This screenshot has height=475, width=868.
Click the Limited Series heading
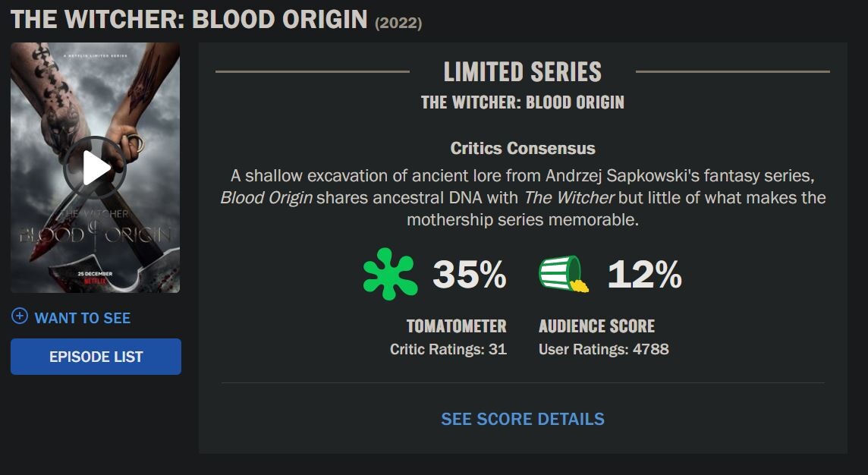click(522, 72)
